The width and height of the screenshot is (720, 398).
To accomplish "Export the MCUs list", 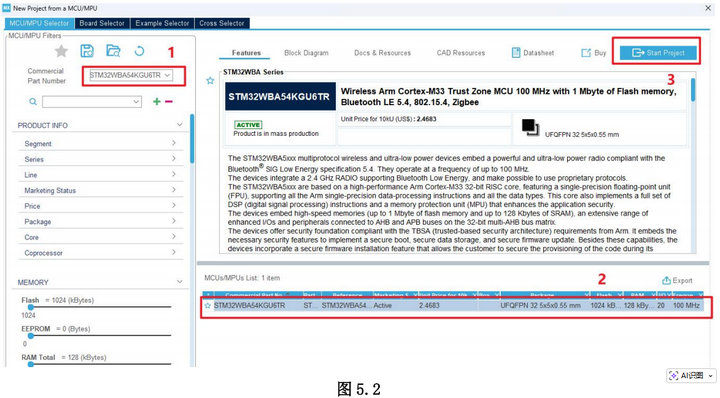I will tap(677, 280).
